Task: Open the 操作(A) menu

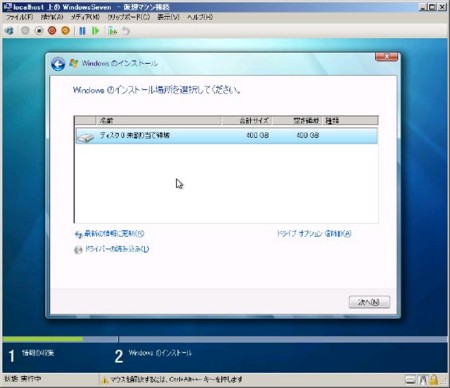Action: 52,17
